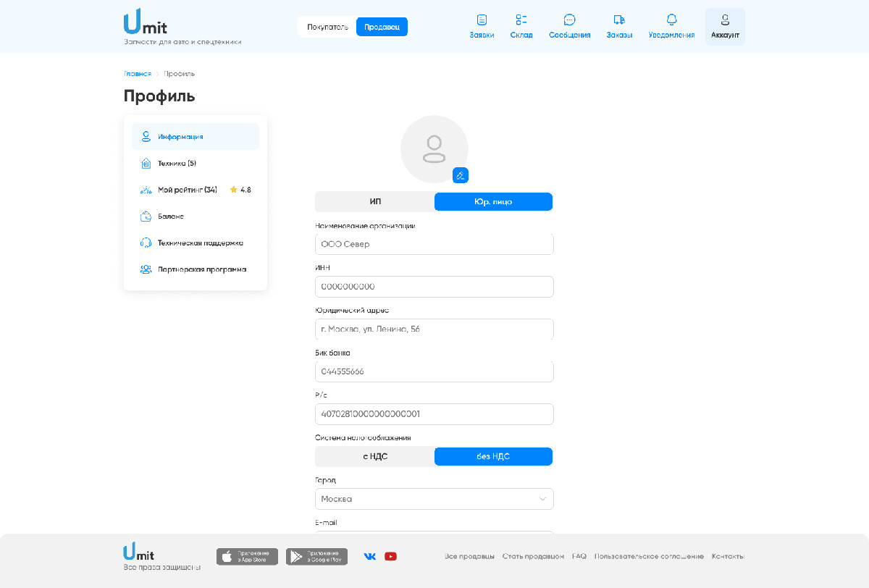This screenshot has height=588, width=869.
Task: Open Сообщения messages icon
Action: click(569, 26)
